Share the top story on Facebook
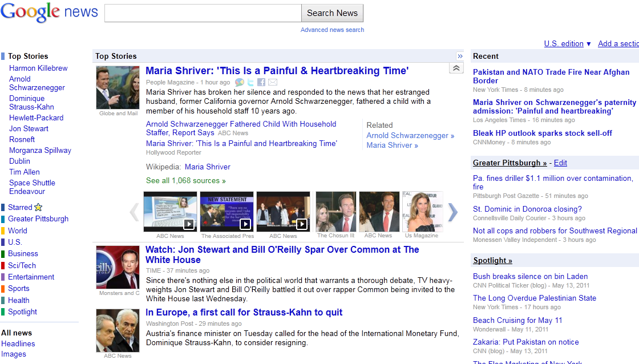The width and height of the screenshot is (639, 364). pos(261,82)
